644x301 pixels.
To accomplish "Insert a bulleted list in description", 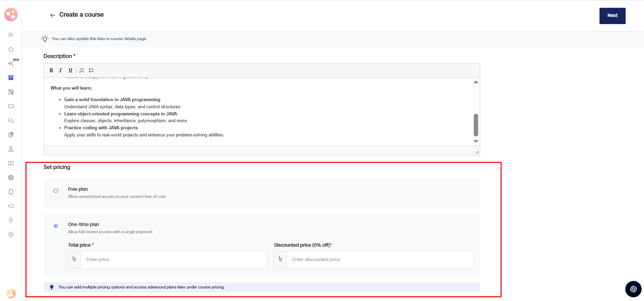I will tap(91, 70).
